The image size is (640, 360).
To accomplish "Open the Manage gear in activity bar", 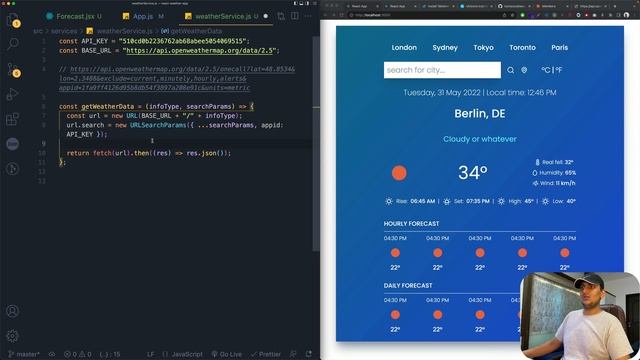I will coord(13,336).
